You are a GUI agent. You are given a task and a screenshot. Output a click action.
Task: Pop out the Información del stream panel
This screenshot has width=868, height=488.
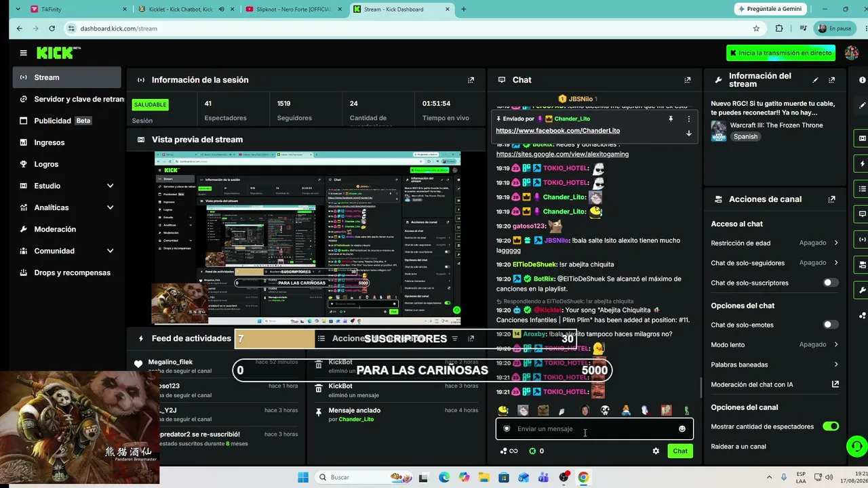click(x=832, y=80)
